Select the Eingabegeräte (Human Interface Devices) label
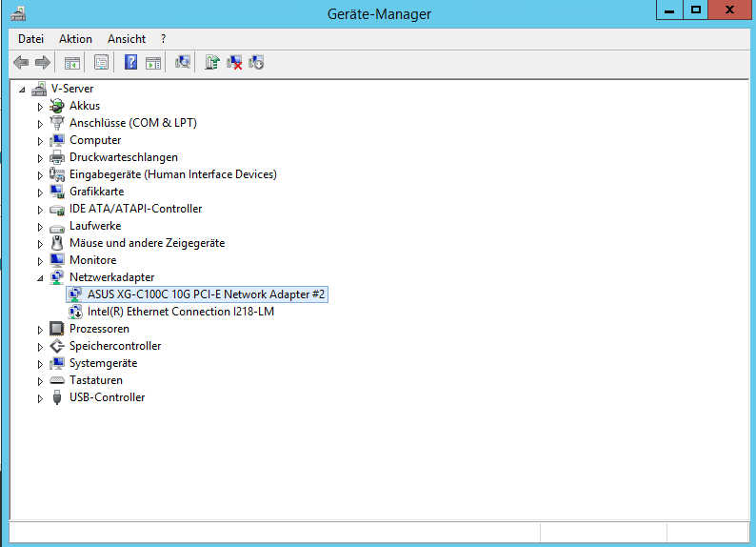The image size is (756, 547). (173, 174)
